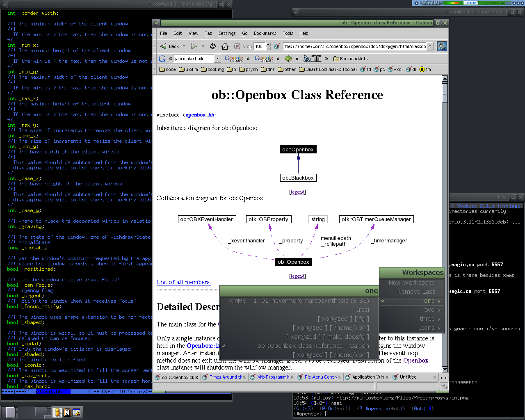Click the Galeon spinner logo in the toolbar
525x420 pixels.
[441, 46]
